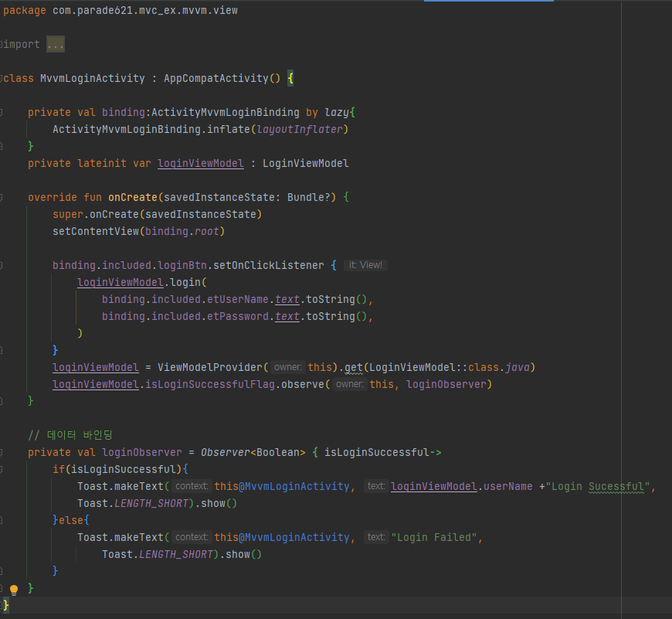Click the "Login Failed" string literal

434,538
